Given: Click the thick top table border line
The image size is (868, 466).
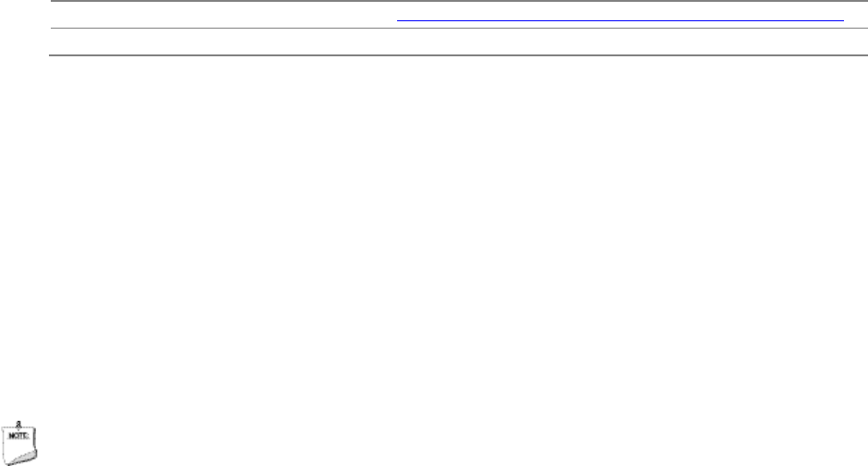Looking at the screenshot, I should coord(459,1).
